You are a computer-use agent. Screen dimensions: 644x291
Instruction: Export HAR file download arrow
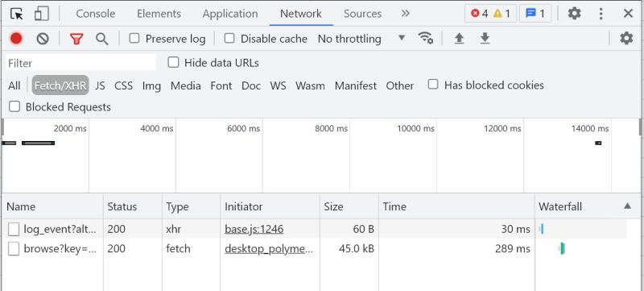coord(485,39)
